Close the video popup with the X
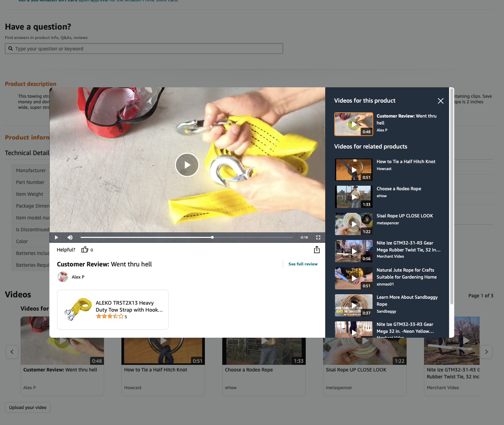The height and width of the screenshot is (425, 504). (x=441, y=101)
